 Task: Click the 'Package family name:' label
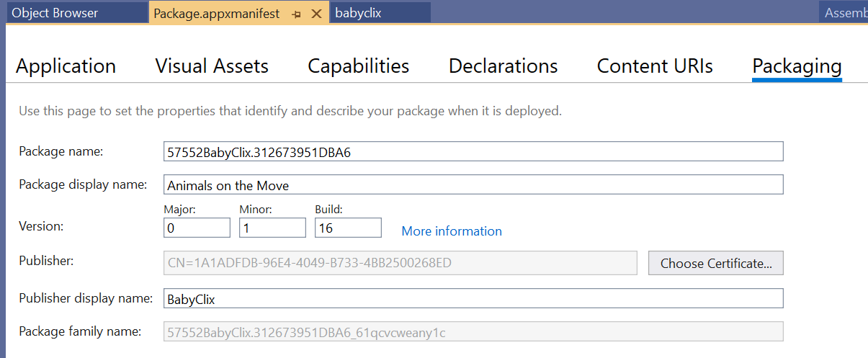(x=79, y=331)
